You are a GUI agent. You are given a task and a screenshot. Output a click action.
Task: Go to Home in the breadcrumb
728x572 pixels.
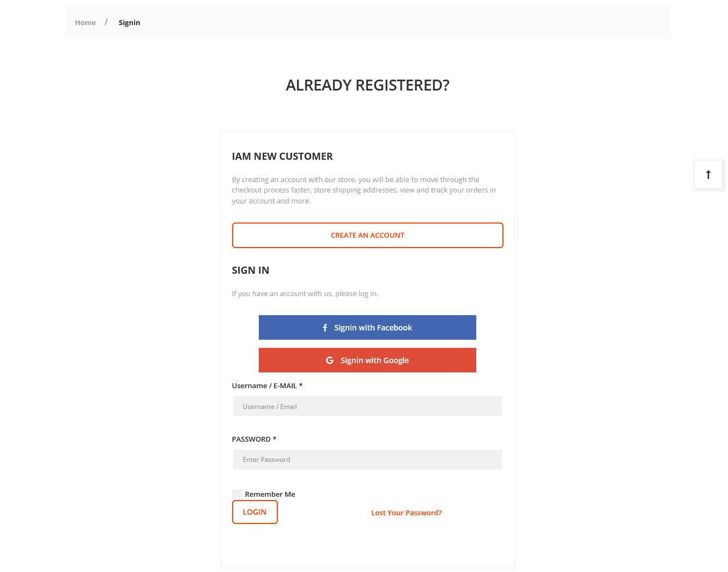click(x=86, y=22)
